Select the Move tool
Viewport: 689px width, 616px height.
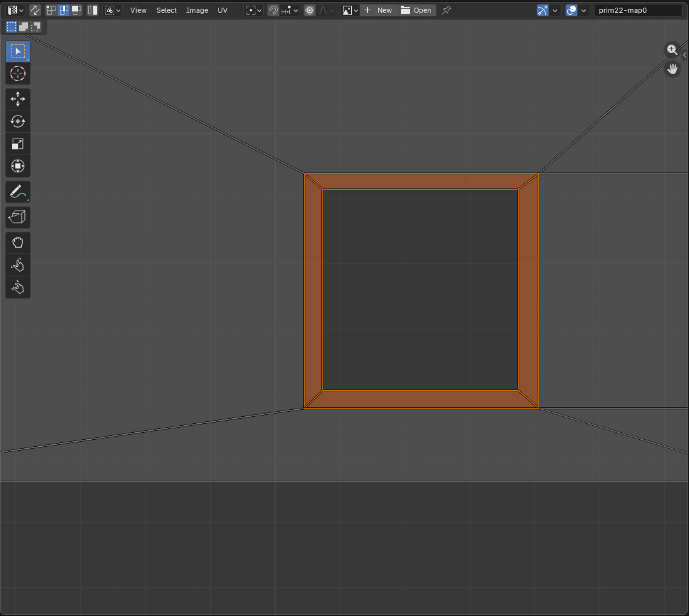[18, 99]
